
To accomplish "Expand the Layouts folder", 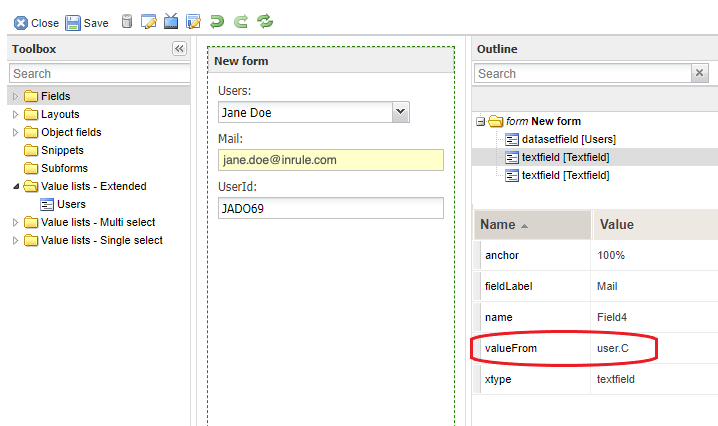I will (x=15, y=114).
